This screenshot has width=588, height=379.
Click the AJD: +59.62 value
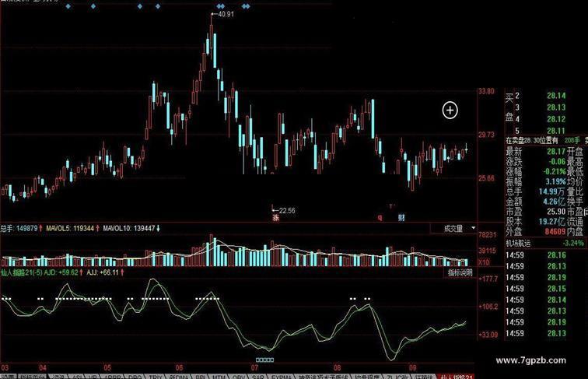tap(61, 272)
